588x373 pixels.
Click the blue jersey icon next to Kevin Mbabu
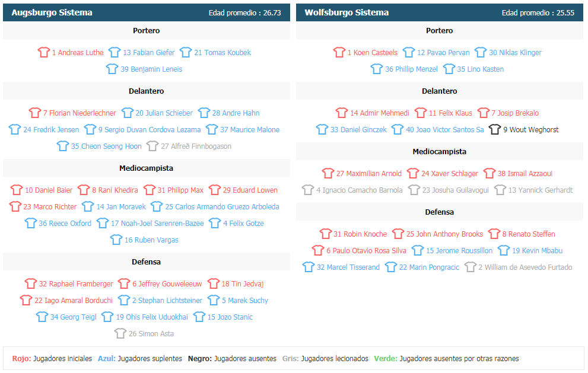click(504, 250)
